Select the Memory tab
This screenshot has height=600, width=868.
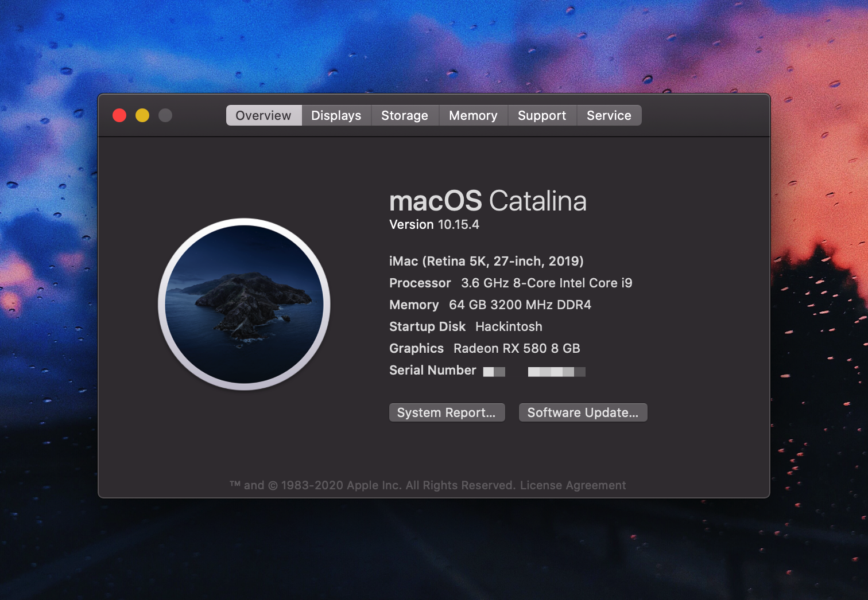coord(473,115)
